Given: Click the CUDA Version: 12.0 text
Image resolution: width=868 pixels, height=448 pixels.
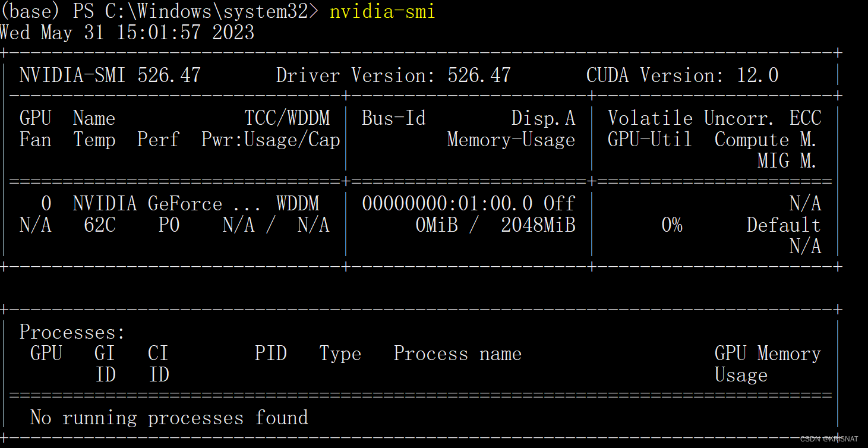Looking at the screenshot, I should tap(682, 75).
